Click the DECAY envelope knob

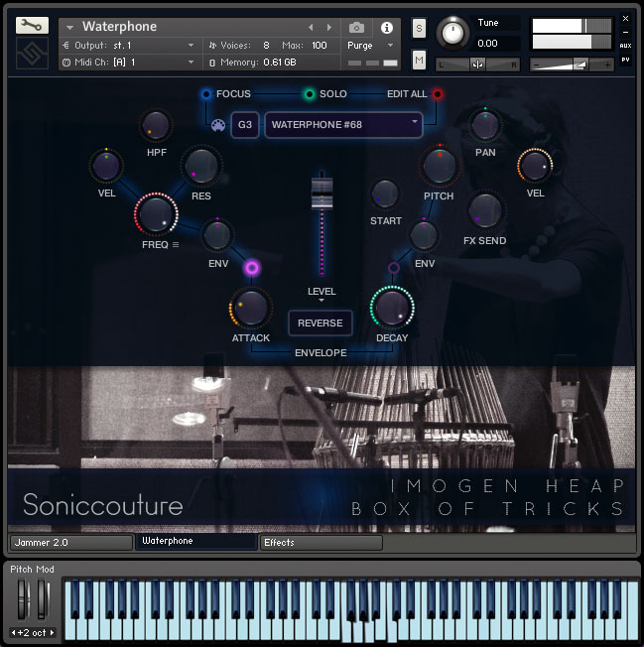392,308
